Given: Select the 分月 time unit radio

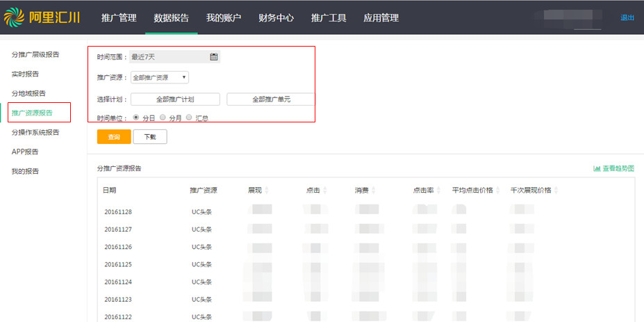Looking at the screenshot, I should coord(163,118).
